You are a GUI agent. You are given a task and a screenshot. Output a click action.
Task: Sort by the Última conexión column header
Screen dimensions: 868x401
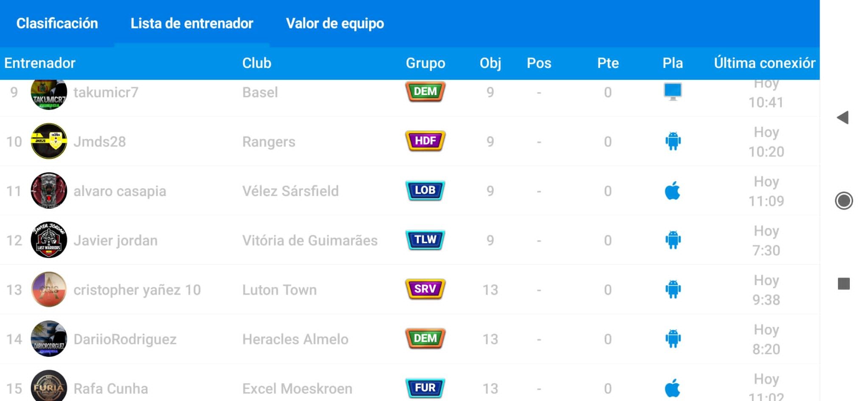point(765,63)
